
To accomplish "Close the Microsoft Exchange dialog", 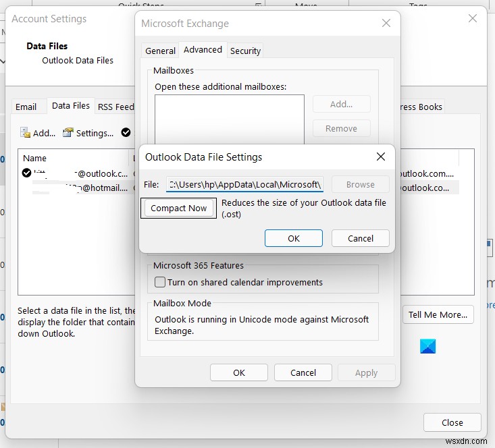I will click(386, 23).
